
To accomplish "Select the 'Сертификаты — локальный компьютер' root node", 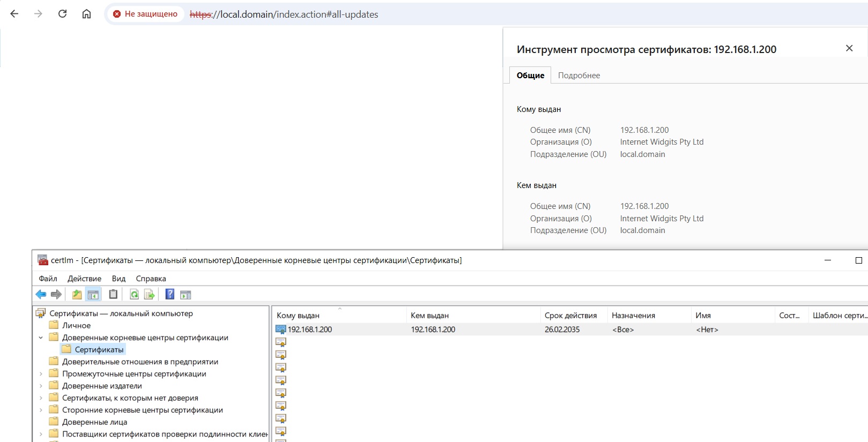I will 121,313.
